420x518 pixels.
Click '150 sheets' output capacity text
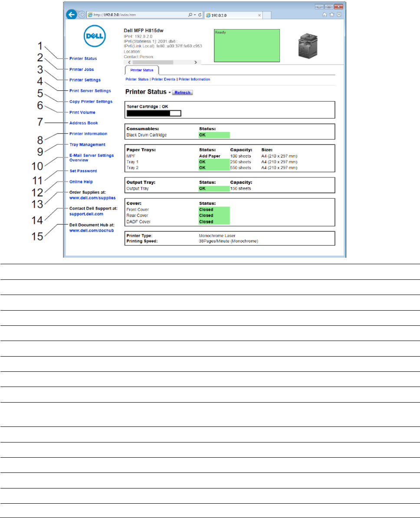(x=240, y=189)
